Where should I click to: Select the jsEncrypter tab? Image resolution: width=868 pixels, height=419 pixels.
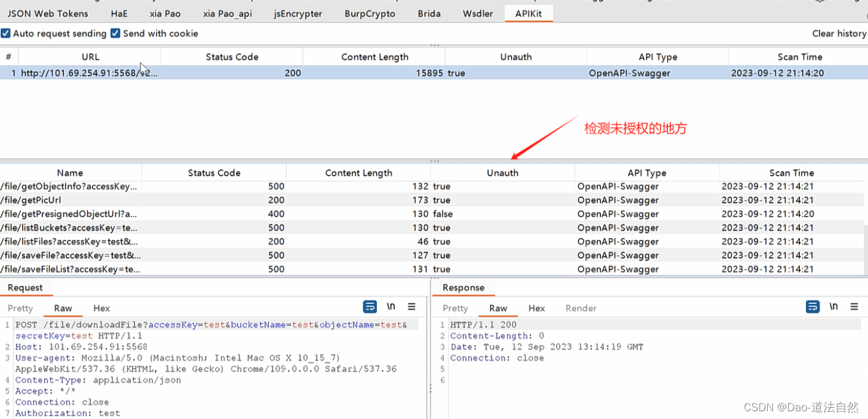[297, 13]
